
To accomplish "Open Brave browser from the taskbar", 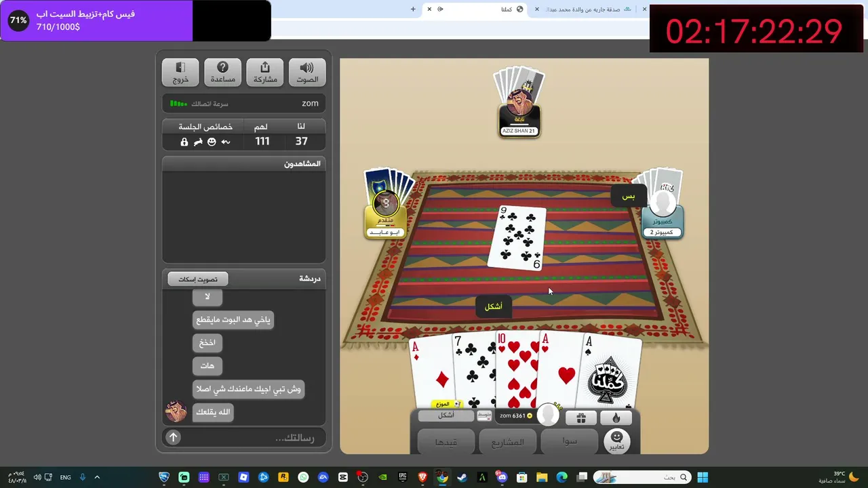I will [422, 477].
